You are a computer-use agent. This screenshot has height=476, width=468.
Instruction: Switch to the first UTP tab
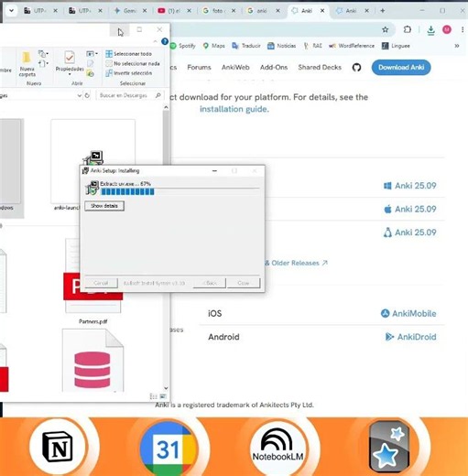tap(40, 11)
